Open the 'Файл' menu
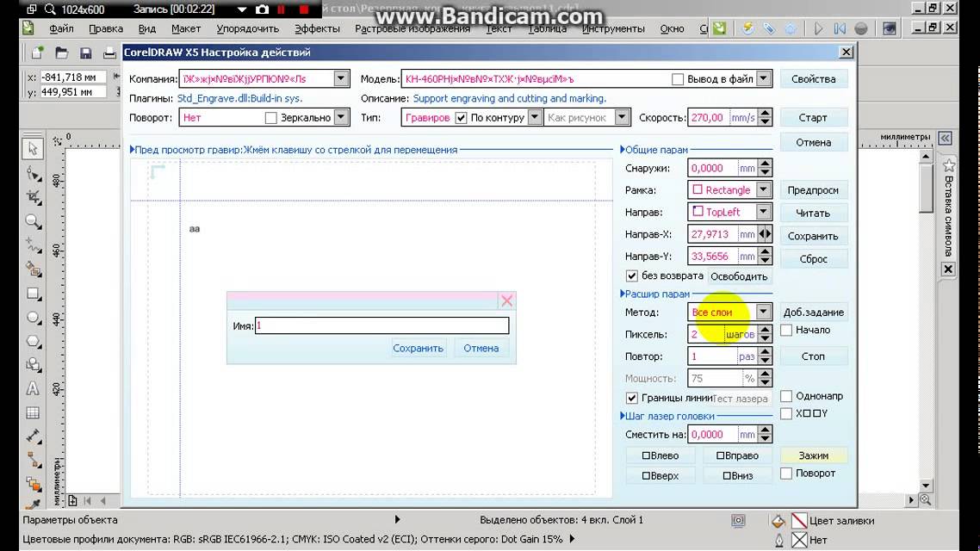Viewport: 980px width, 551px height. pos(61,28)
